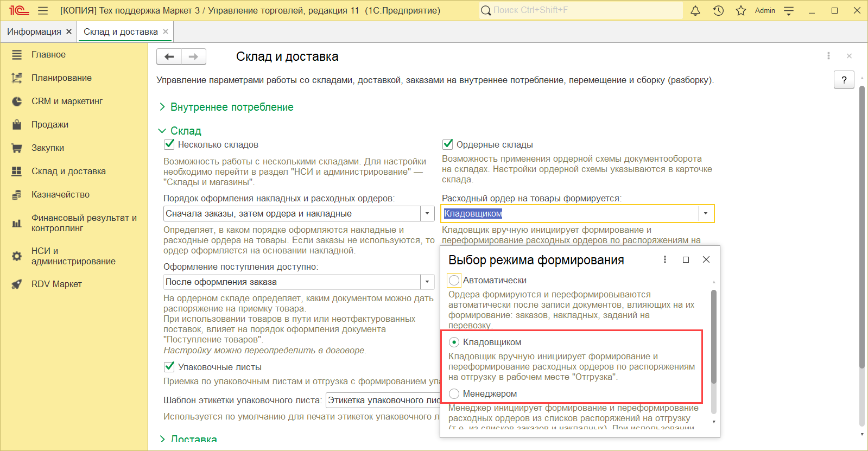This screenshot has height=451, width=868.
Task: Select the Менеджером radio option
Action: click(x=454, y=393)
